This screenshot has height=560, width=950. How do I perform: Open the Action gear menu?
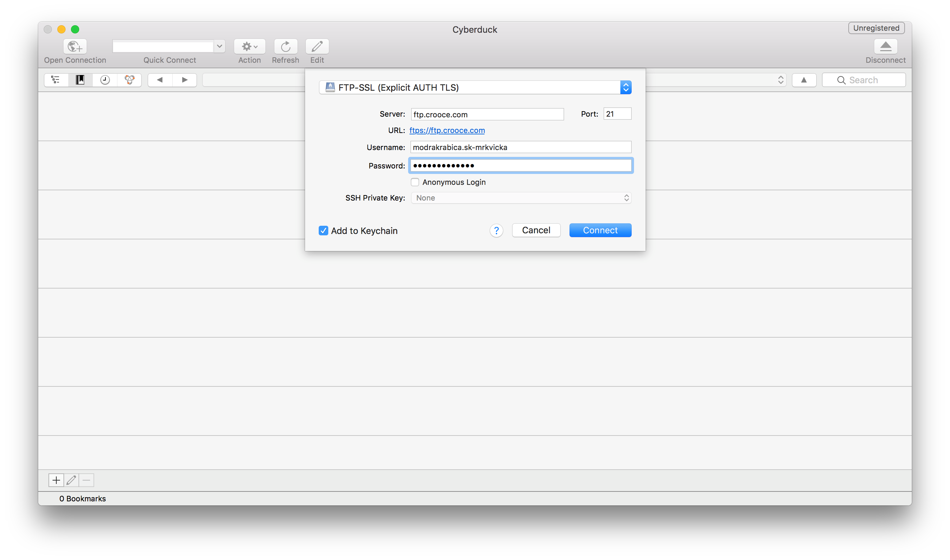pos(249,46)
